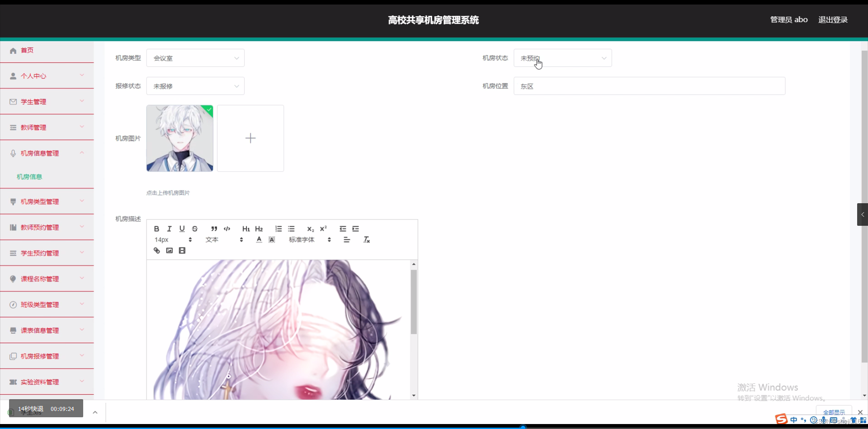868x429 pixels.
Task: Insert a blockquote in the editor
Action: coord(215,228)
